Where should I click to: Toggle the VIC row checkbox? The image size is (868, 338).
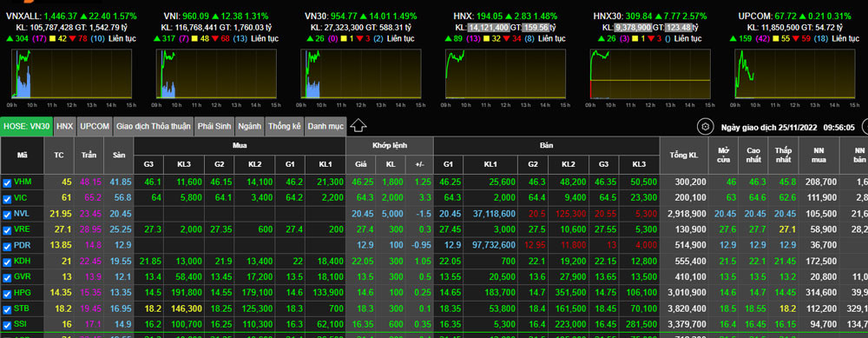point(7,199)
